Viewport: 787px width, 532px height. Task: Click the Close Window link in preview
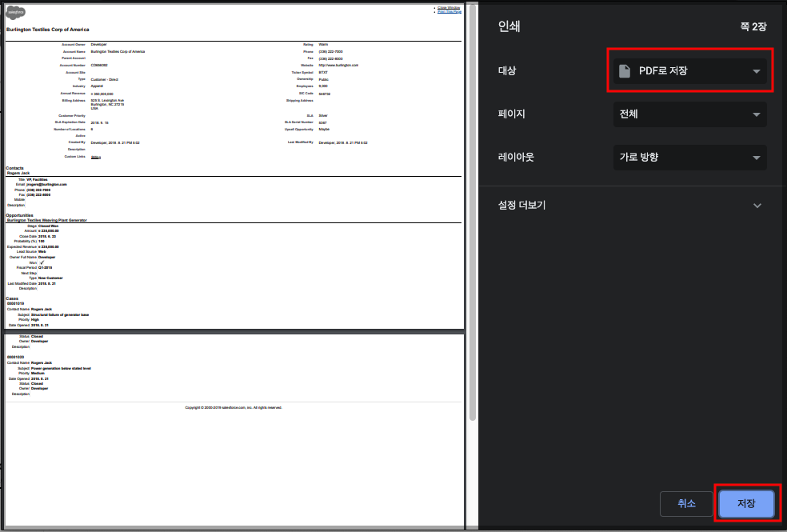449,7
